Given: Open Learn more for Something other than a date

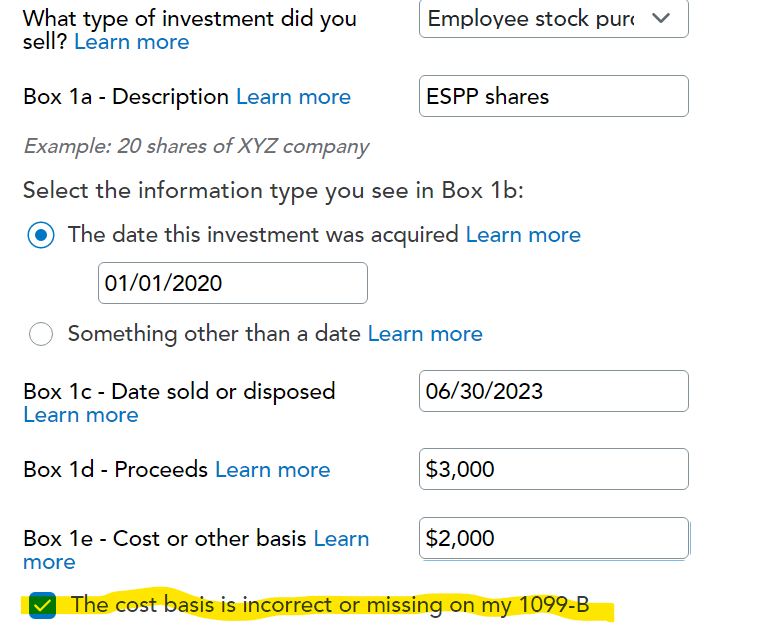Looking at the screenshot, I should pos(425,334).
